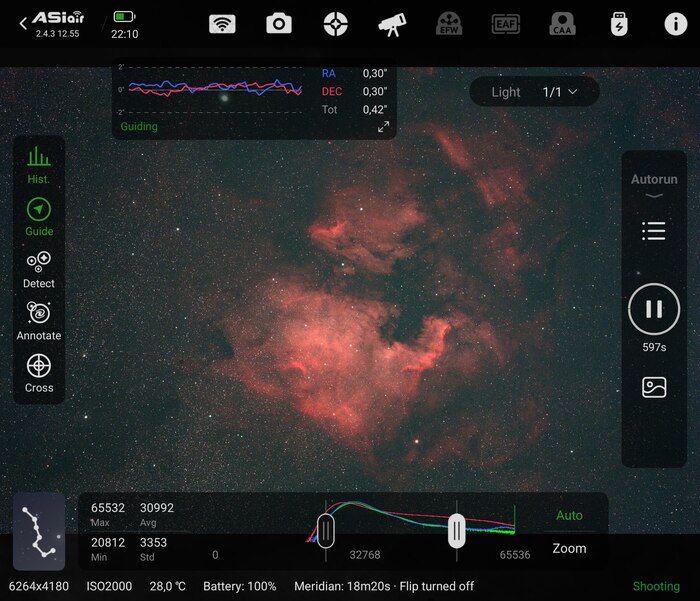Tap the battery indicator icon
Viewport: 700px width, 601px height.
pos(125,17)
